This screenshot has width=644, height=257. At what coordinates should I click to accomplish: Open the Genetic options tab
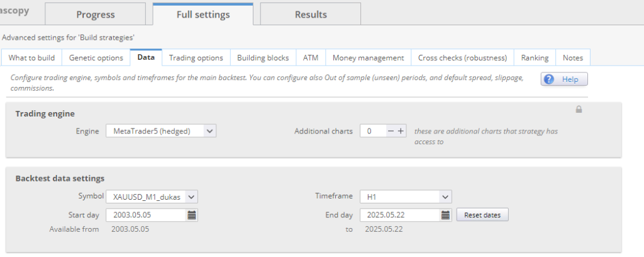coord(96,58)
